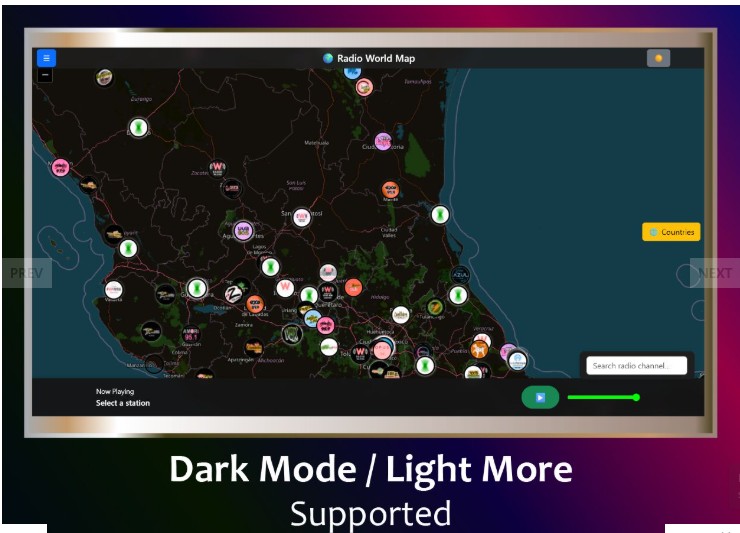Go to the NEXT slide
Viewport: 740px width, 533px height.
coord(714,273)
